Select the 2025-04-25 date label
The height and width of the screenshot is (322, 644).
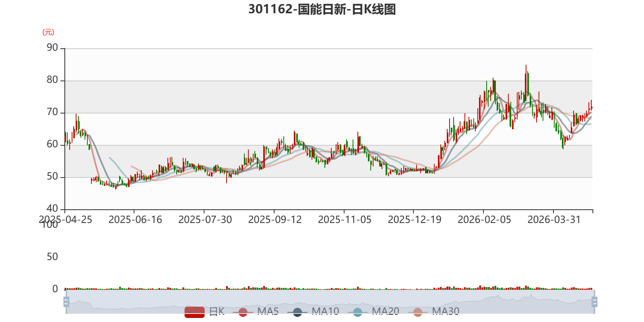pyautogui.click(x=65, y=219)
